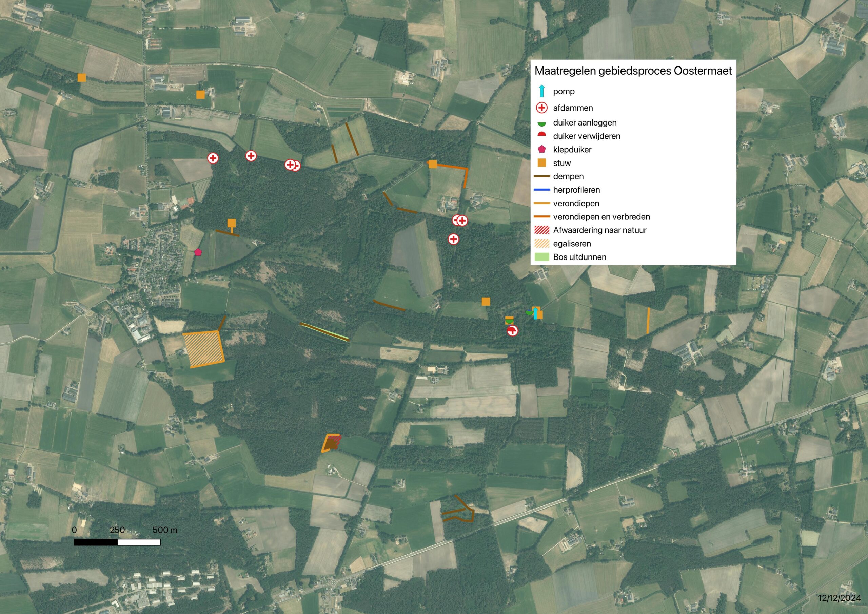Click the orange hatched egaliseren legend swatch
The width and height of the screenshot is (868, 614).
pos(542,244)
